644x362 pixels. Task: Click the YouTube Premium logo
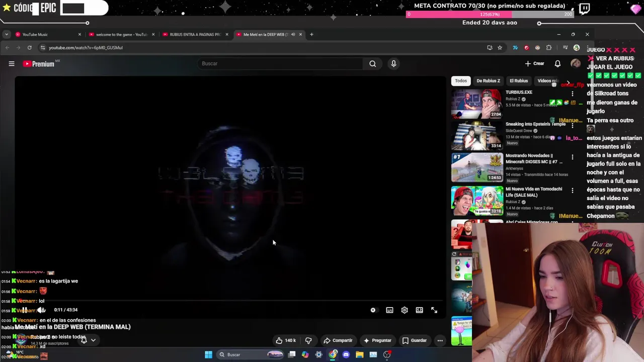pyautogui.click(x=39, y=64)
